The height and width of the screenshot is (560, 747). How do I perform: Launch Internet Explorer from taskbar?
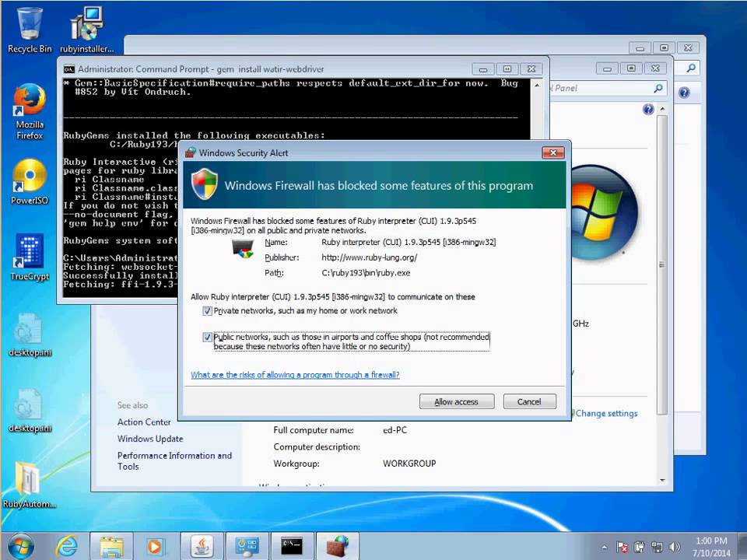(x=66, y=546)
